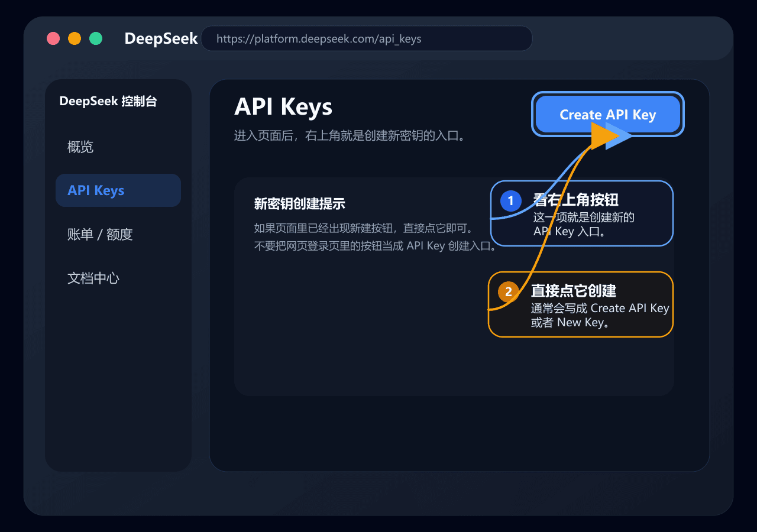The width and height of the screenshot is (757, 532).
Task: Click the URL address bar
Action: 367,38
